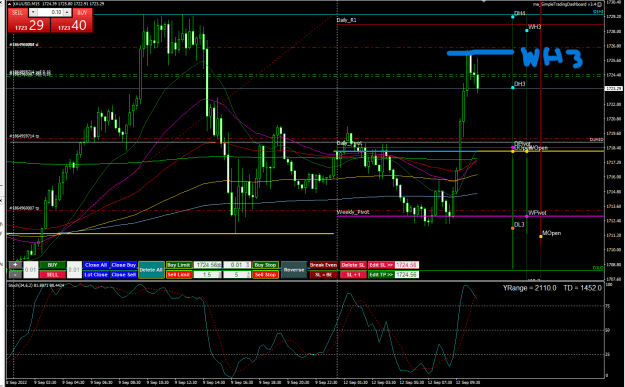Click the top BUY one-click button
This screenshot has width=625, height=387.
(82, 13)
